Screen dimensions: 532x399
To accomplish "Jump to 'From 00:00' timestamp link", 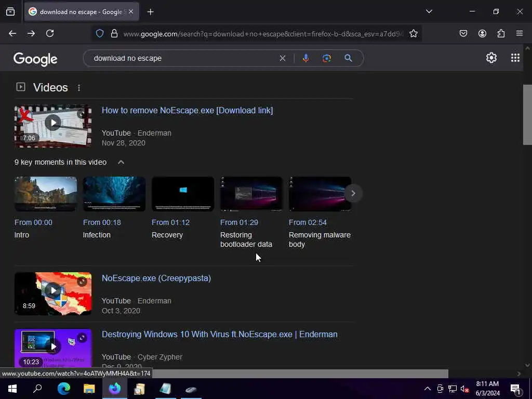I will point(33,222).
